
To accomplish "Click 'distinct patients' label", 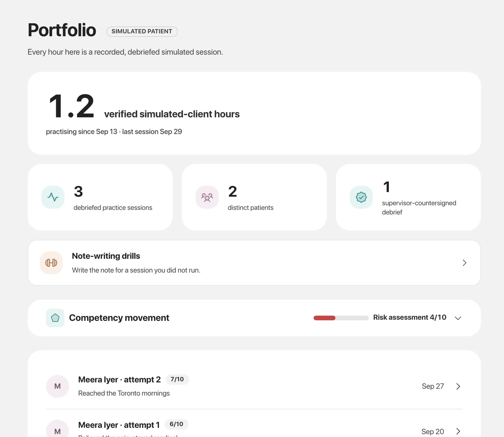I will pos(250,208).
